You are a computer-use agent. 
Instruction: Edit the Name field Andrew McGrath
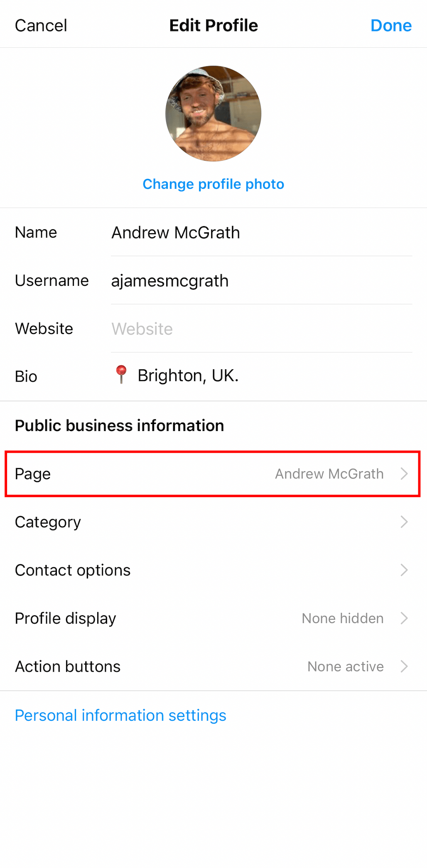coord(176,233)
